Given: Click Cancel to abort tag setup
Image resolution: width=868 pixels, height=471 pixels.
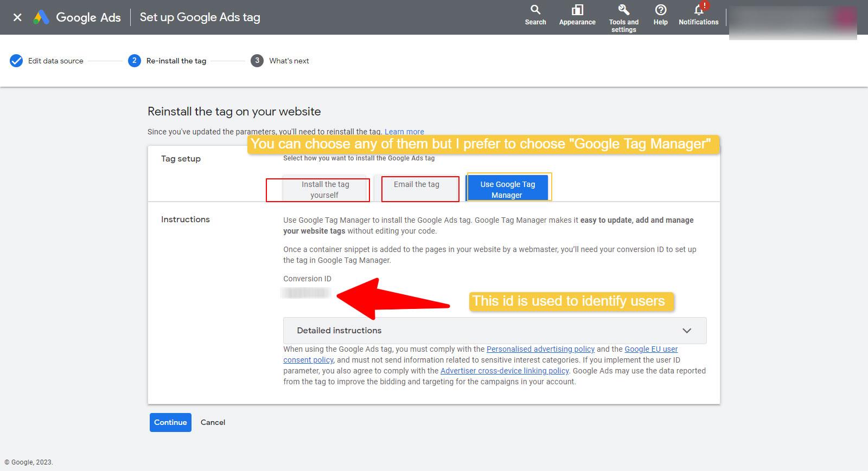Looking at the screenshot, I should point(213,422).
